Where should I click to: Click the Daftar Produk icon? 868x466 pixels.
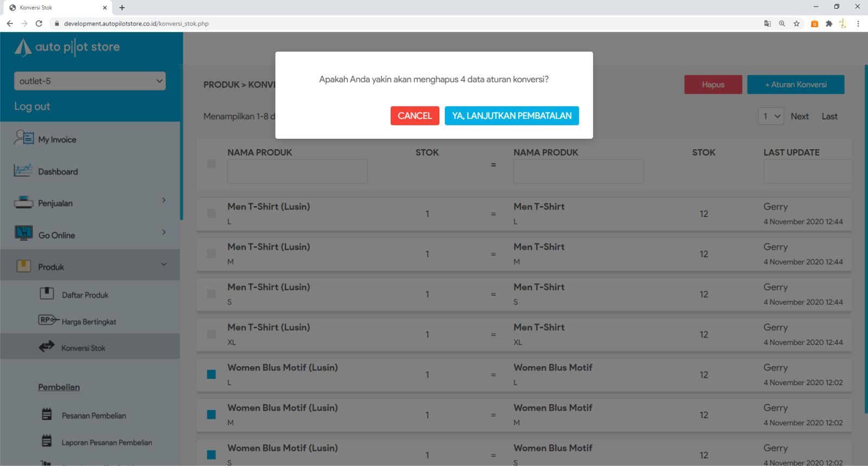pyautogui.click(x=47, y=294)
